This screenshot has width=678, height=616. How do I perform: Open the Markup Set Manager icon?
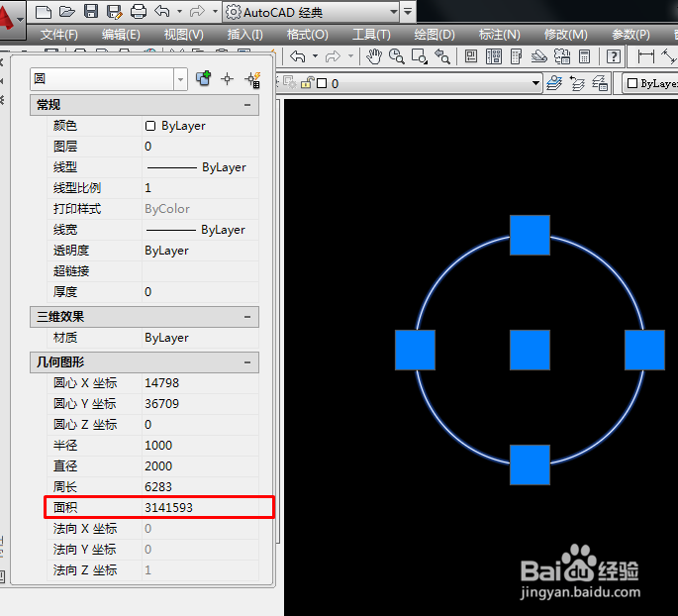(x=562, y=56)
